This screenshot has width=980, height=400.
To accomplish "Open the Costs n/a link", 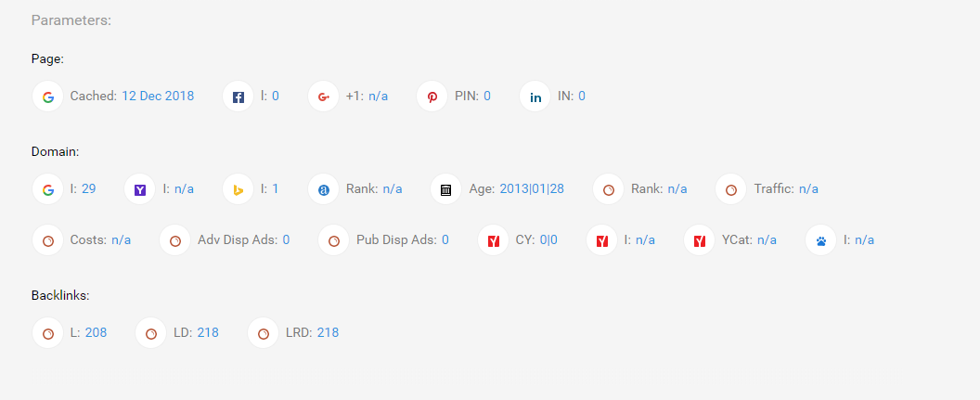I will pyautogui.click(x=122, y=240).
